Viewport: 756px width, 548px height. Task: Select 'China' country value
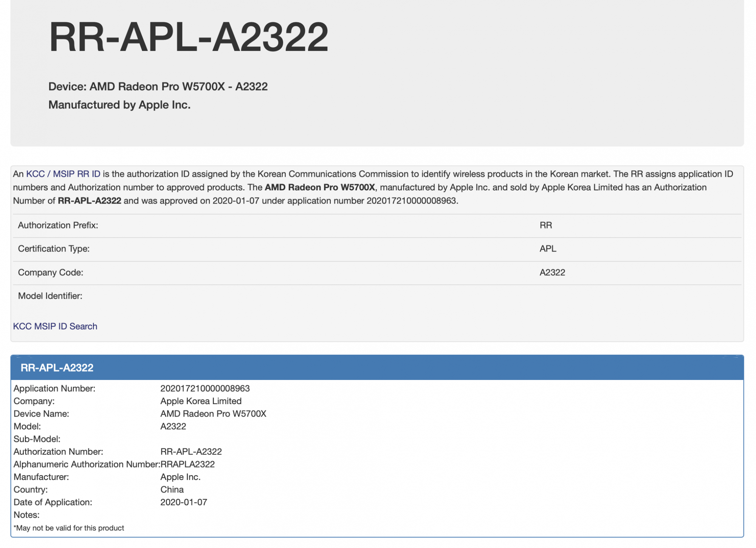[x=172, y=490]
